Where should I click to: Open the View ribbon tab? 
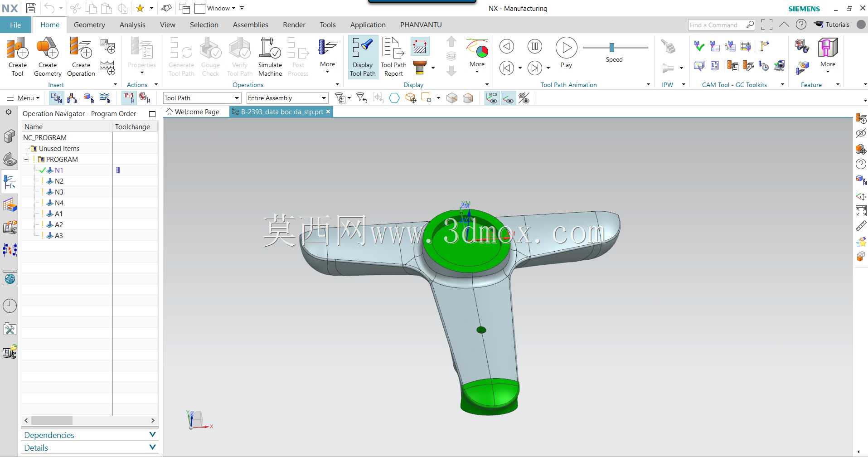point(168,25)
